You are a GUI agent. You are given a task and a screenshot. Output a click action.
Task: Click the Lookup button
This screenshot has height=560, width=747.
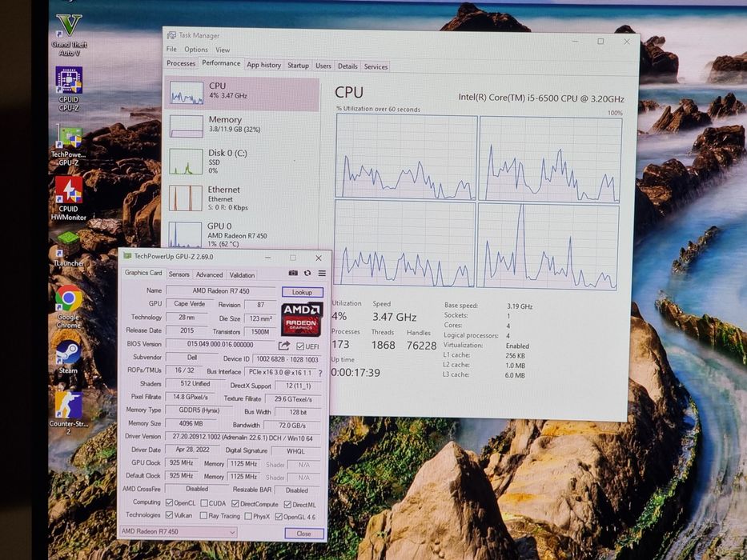click(x=302, y=292)
